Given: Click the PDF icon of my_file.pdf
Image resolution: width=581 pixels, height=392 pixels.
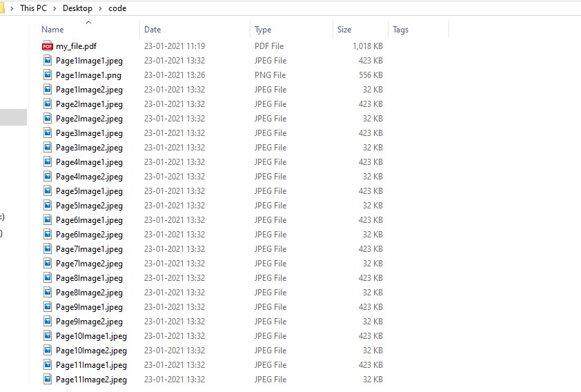Looking at the screenshot, I should (x=48, y=46).
